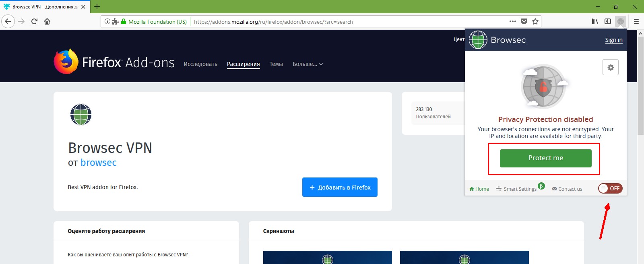644x264 pixels.
Task: Click the Browsec globe logo in popup
Action: click(x=478, y=40)
